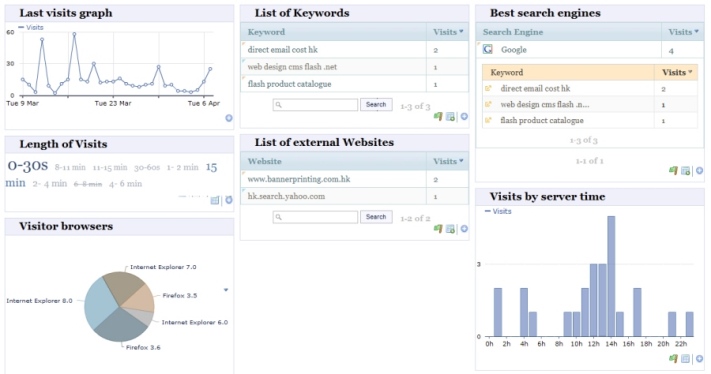711x374 pixels.
Task: Sort orange Keyword subtable by Visits
Action: [677, 73]
